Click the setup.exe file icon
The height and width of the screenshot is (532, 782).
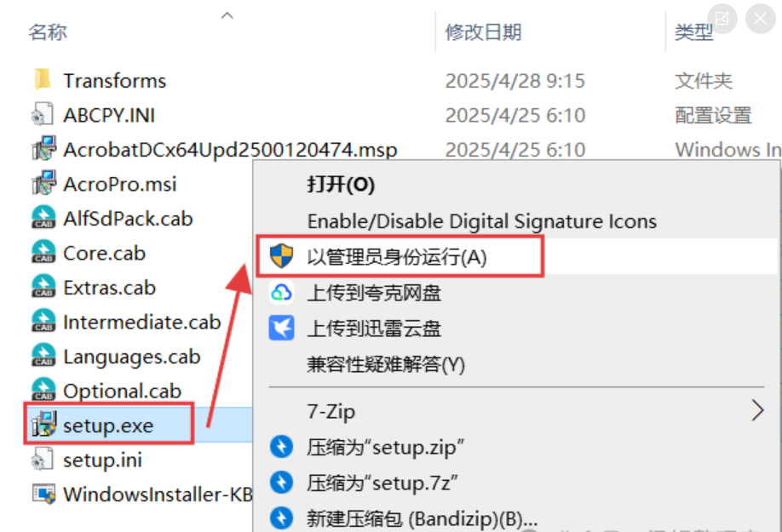click(44, 425)
